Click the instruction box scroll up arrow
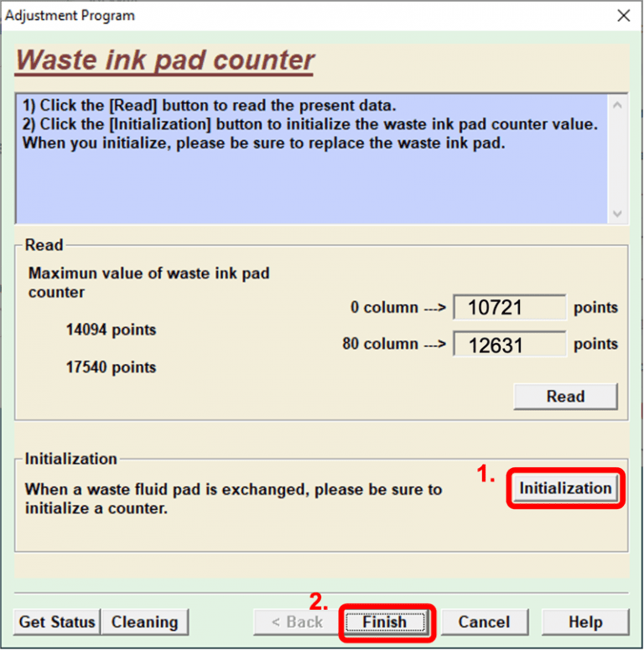This screenshot has width=644, height=650. pos(617,106)
